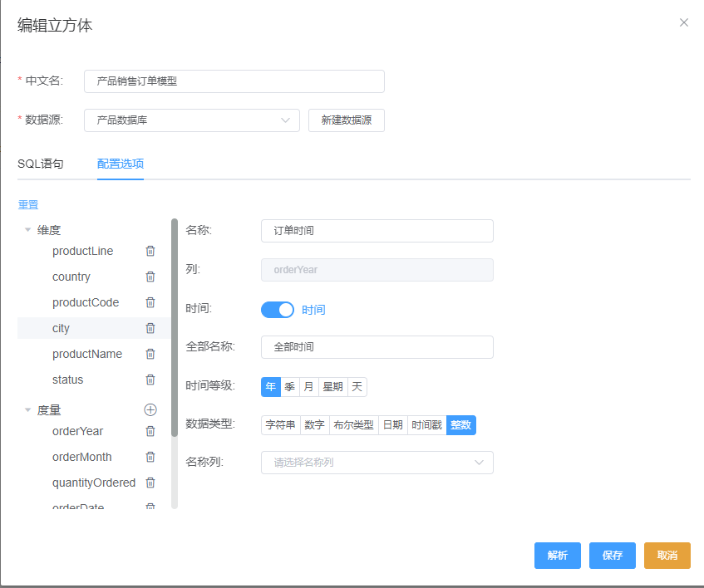Click trash icon next to country
704x588 pixels.
150,277
